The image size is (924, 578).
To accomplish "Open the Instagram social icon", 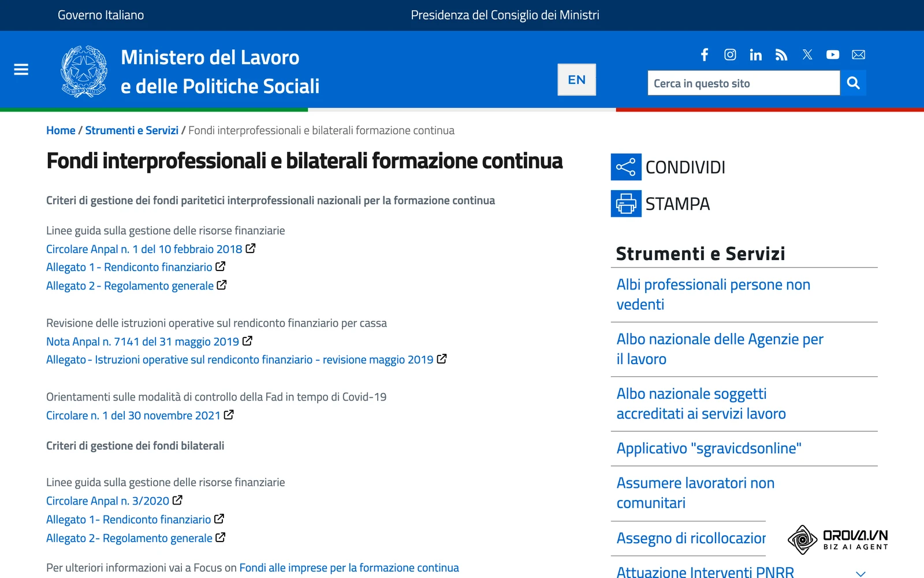I will (730, 54).
